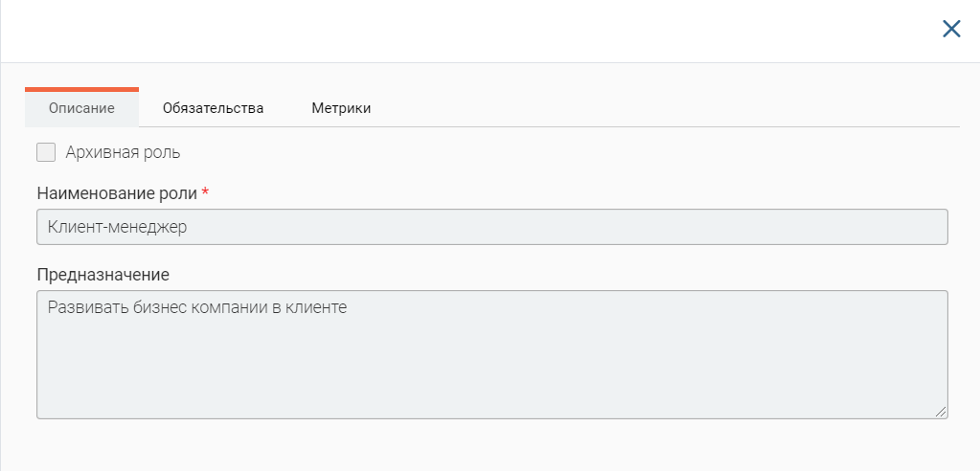Enable the Архивная роль checkbox

click(46, 152)
